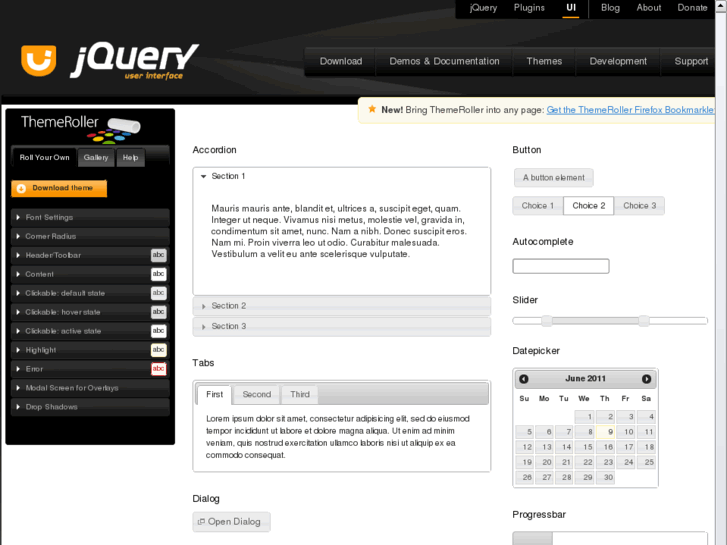Click the Blog top nav link
This screenshot has width=727, height=545.
point(610,8)
